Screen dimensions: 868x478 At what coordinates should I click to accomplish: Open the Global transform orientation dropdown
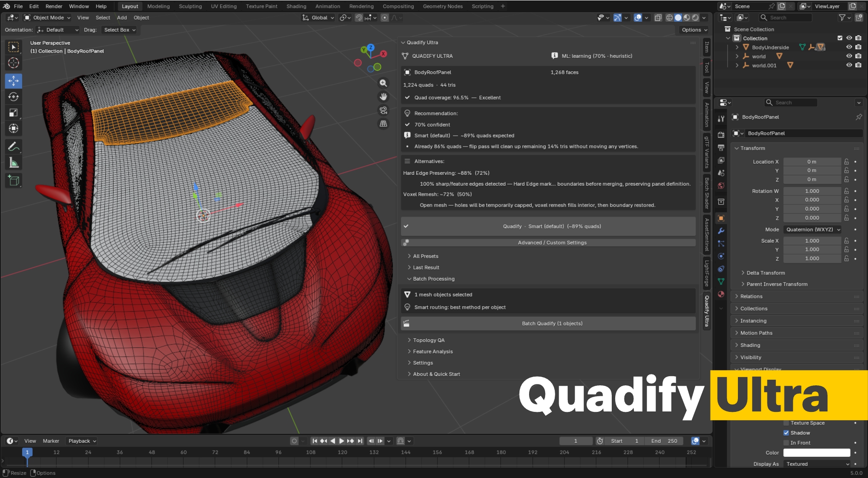pyautogui.click(x=318, y=18)
